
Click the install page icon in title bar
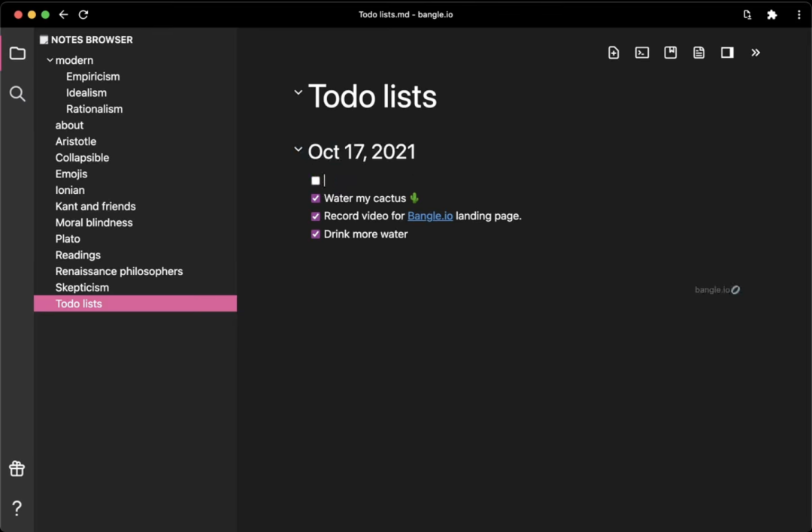tap(747, 14)
